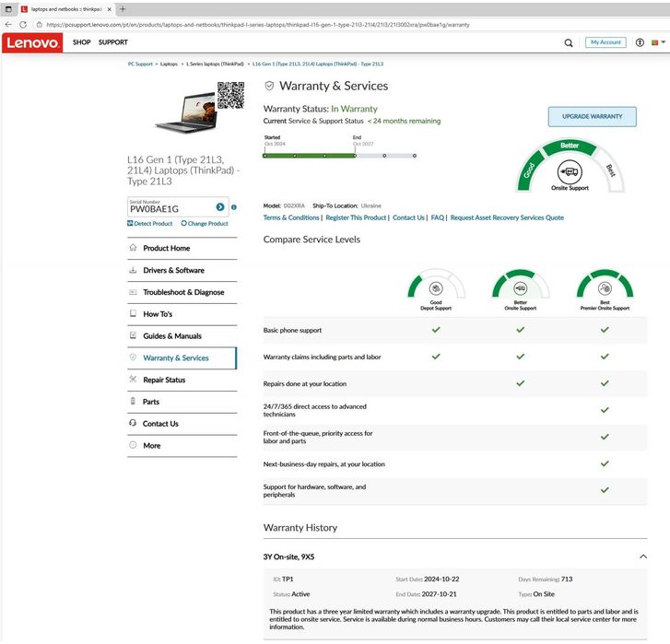The width and height of the screenshot is (670, 644).
Task: Click warranty timeline Oct 2024 start marker
Action: coord(264,156)
